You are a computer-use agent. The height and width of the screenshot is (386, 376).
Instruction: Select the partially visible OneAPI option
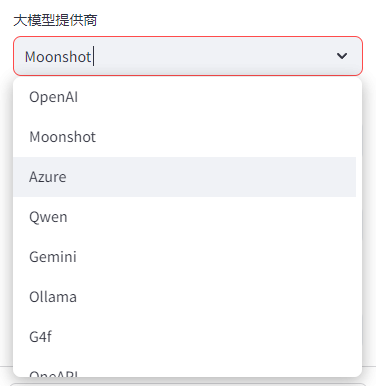click(x=184, y=367)
